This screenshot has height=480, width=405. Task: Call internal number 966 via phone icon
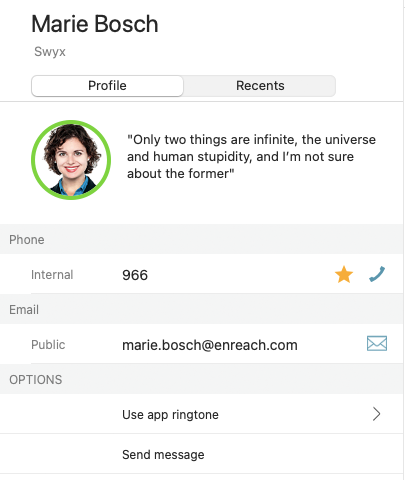377,274
